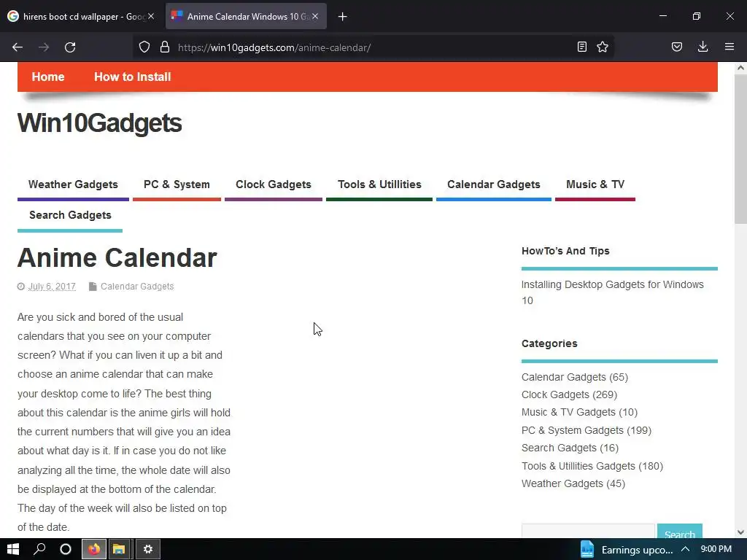Viewport: 747px width, 560px height.
Task: Click the Calendar Gadgets post category link
Action: click(x=137, y=286)
